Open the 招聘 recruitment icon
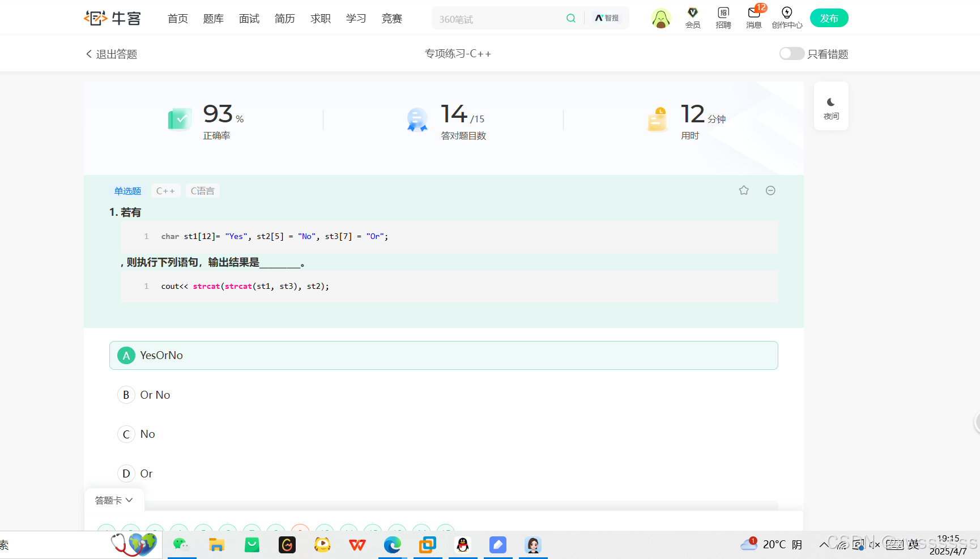Viewport: 980px width, 559px height. 723,18
